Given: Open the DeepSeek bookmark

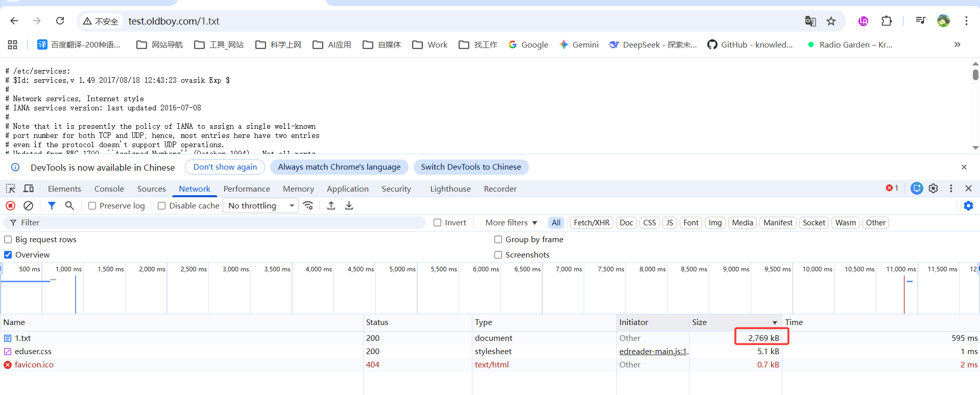Looking at the screenshot, I should coord(653,45).
